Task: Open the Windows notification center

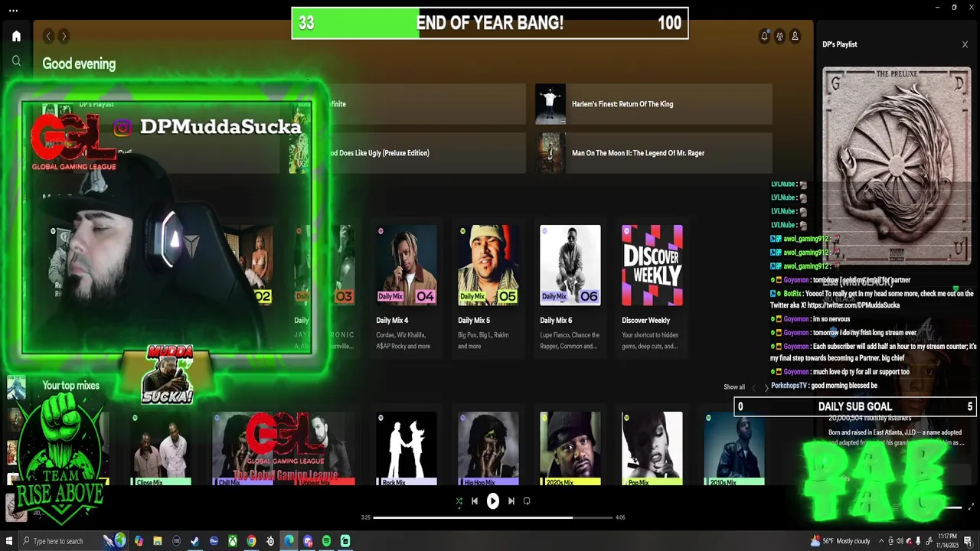Action: tap(968, 541)
